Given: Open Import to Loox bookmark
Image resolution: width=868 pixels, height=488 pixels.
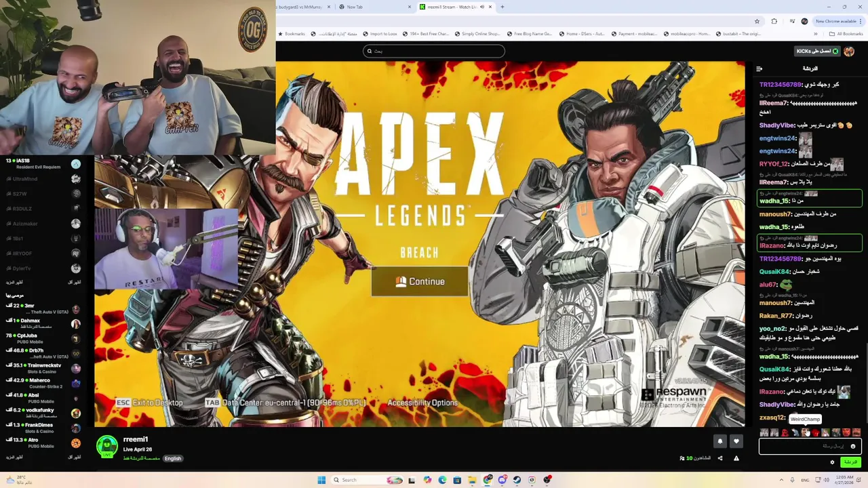Looking at the screenshot, I should (380, 34).
